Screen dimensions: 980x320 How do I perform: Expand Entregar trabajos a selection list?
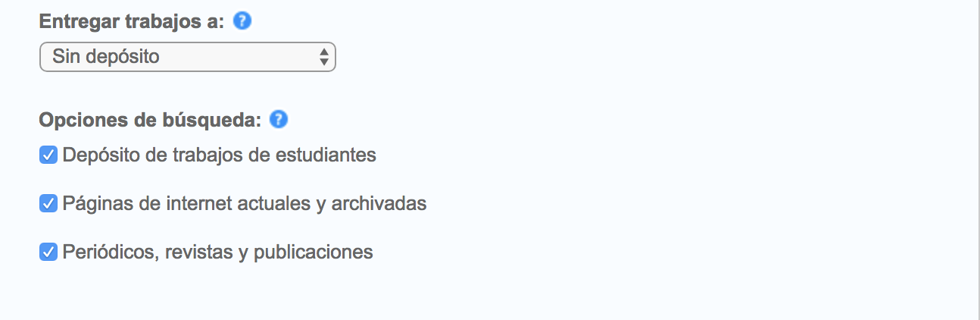pyautogui.click(x=187, y=57)
